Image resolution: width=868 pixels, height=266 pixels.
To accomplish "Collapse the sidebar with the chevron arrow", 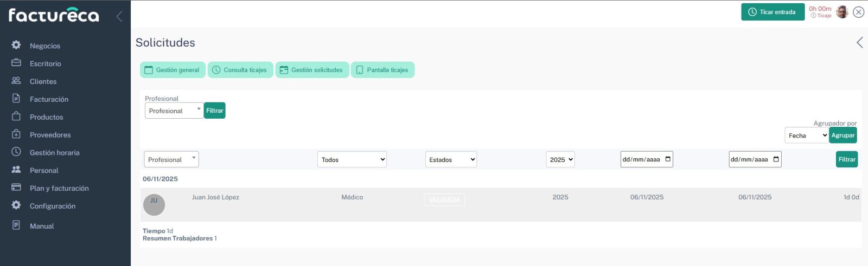I will coord(119,16).
